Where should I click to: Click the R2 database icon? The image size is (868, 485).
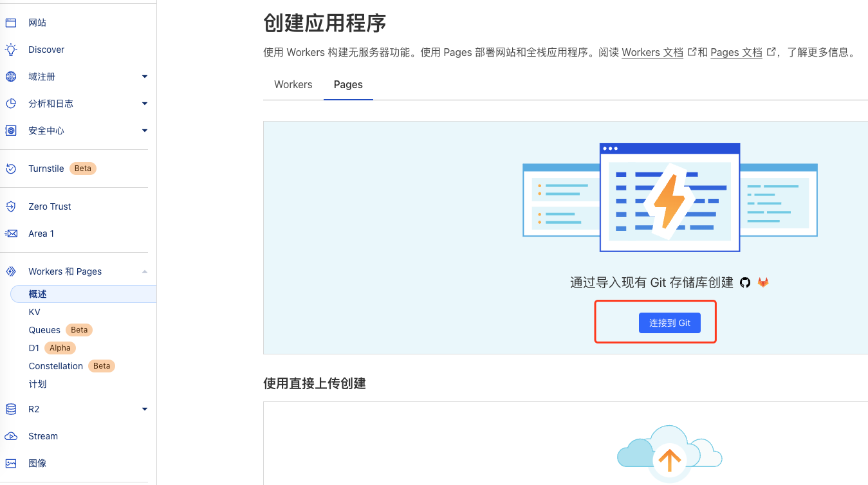(11, 409)
